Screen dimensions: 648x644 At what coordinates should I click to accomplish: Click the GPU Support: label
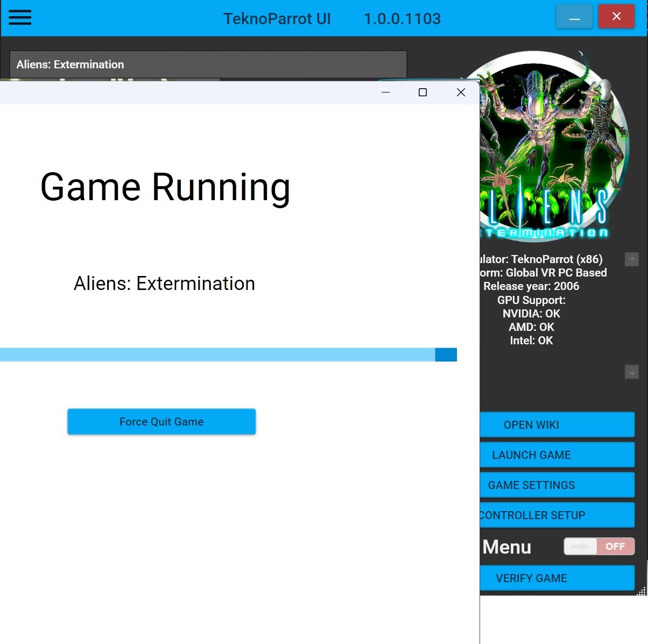click(x=531, y=300)
